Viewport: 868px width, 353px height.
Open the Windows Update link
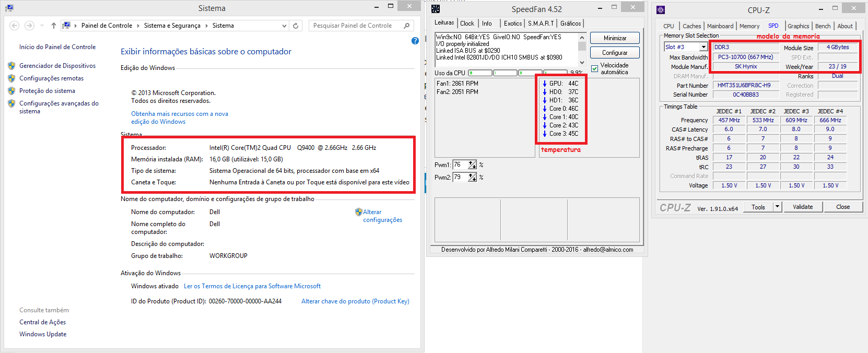[43, 334]
